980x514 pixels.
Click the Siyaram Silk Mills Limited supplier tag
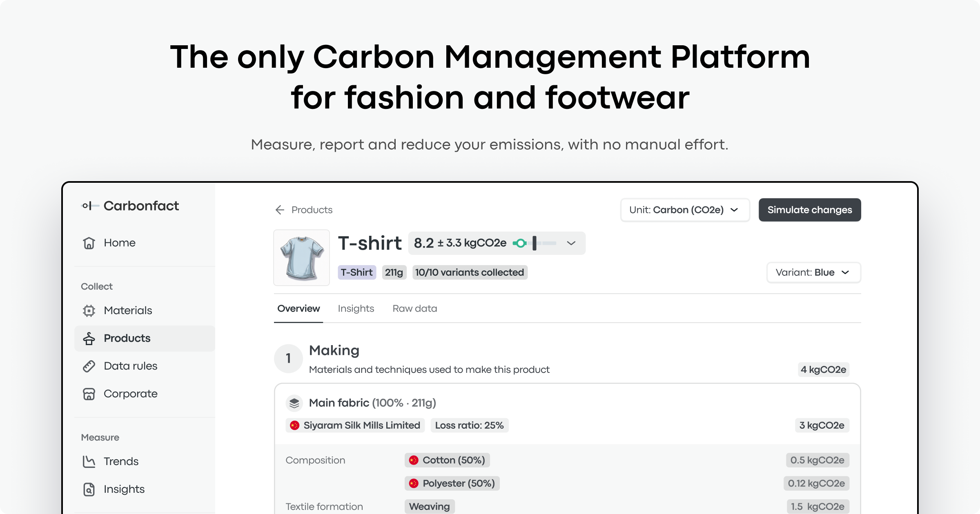tap(354, 425)
